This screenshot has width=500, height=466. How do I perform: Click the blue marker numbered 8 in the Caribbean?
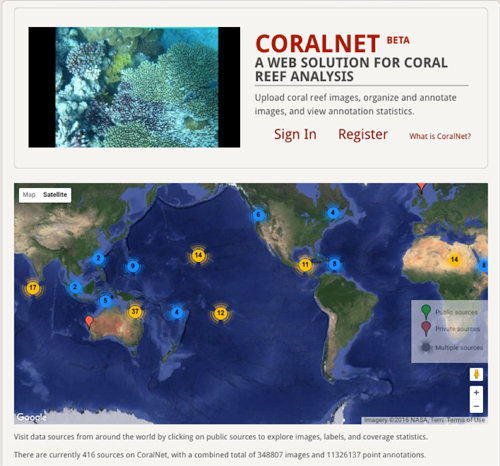[x=334, y=264]
